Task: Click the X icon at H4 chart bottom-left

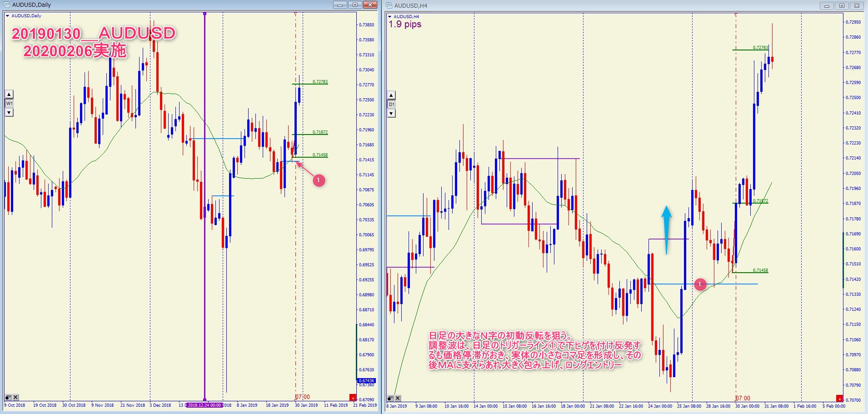Action: (398, 398)
